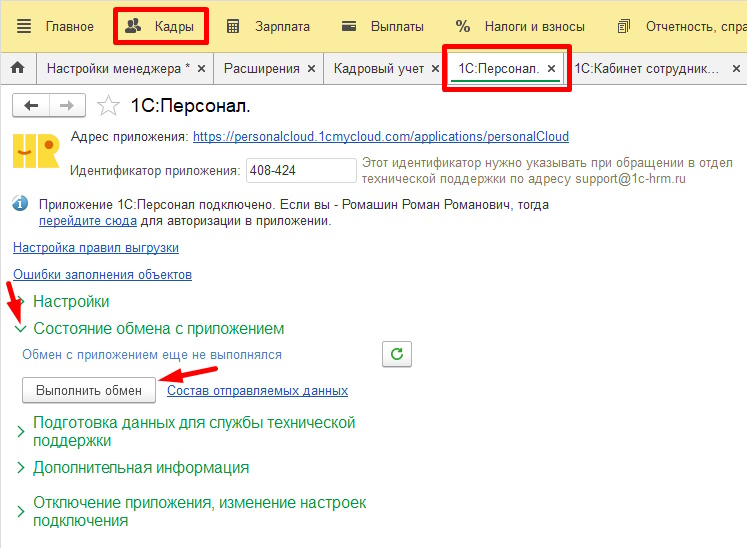Navigate back with the left arrow

coord(31,105)
